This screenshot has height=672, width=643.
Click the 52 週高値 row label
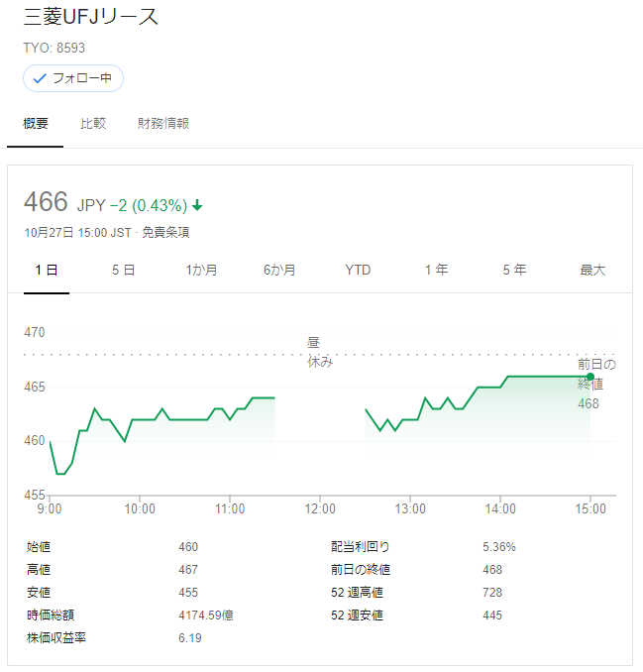357,593
